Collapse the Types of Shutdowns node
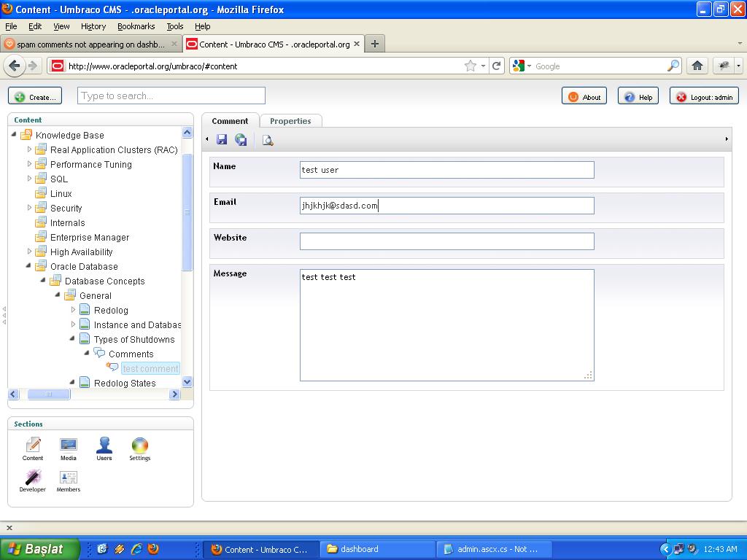 pos(72,338)
